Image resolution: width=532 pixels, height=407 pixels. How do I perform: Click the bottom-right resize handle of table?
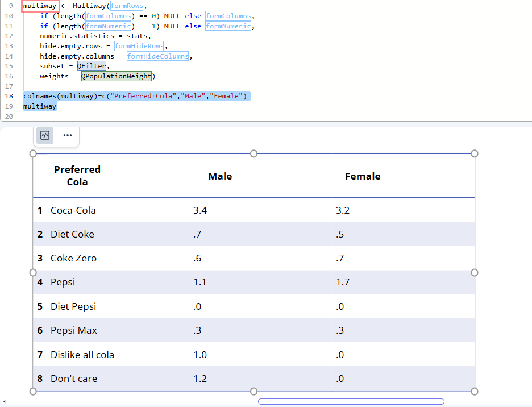click(475, 391)
